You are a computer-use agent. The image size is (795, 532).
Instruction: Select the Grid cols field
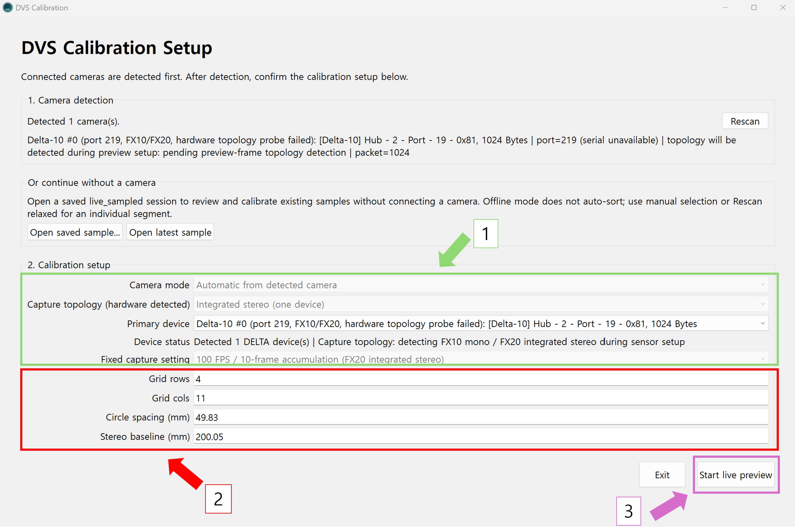481,398
